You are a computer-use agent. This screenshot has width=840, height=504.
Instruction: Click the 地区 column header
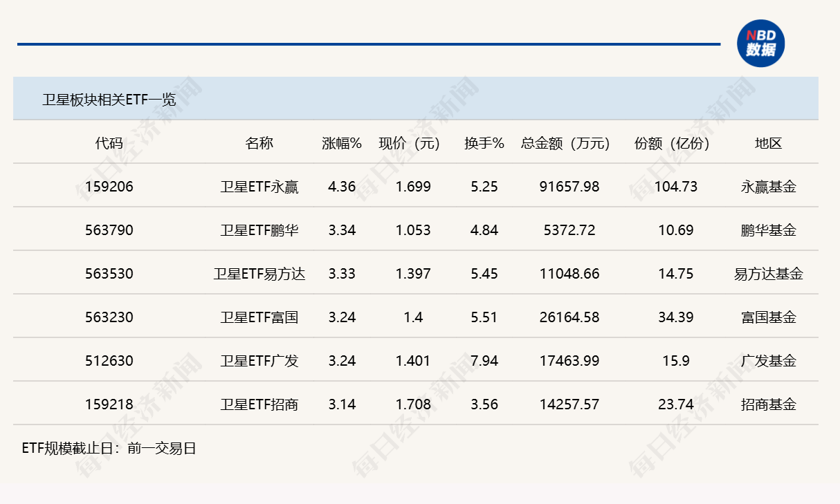coord(768,143)
